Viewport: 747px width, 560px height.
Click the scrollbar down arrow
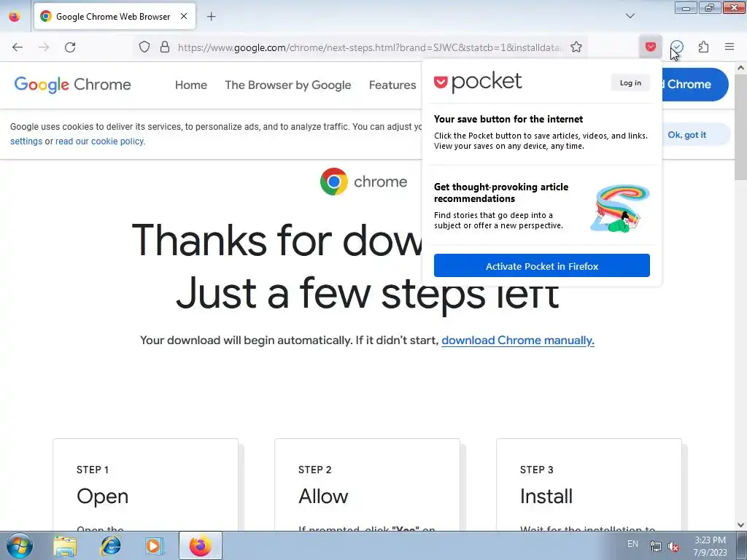pyautogui.click(x=740, y=525)
